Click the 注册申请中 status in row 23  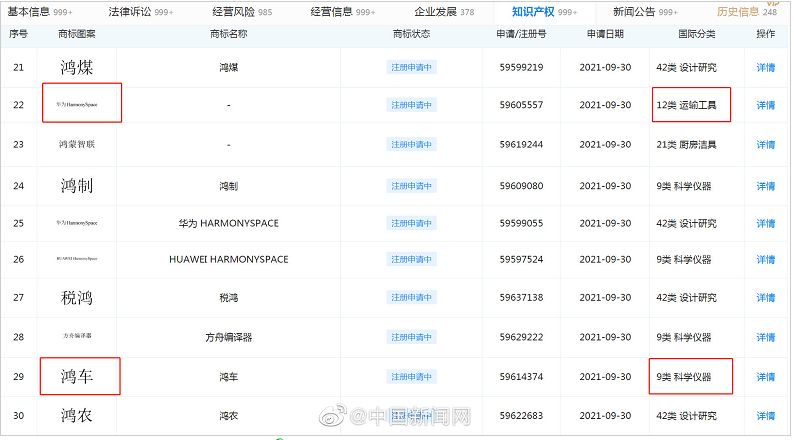[411, 144]
